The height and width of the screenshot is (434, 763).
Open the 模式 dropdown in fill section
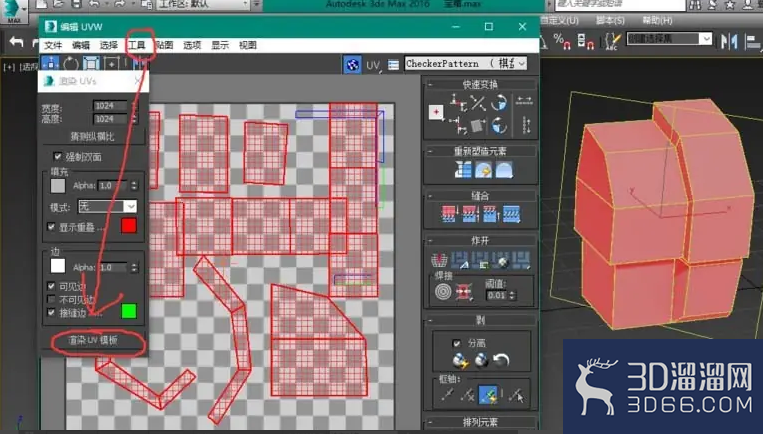107,206
